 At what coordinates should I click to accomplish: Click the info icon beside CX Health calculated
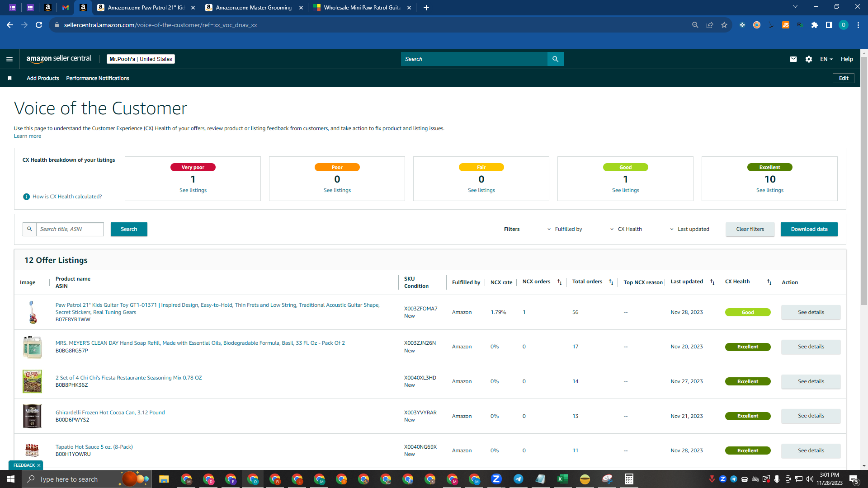click(x=26, y=197)
